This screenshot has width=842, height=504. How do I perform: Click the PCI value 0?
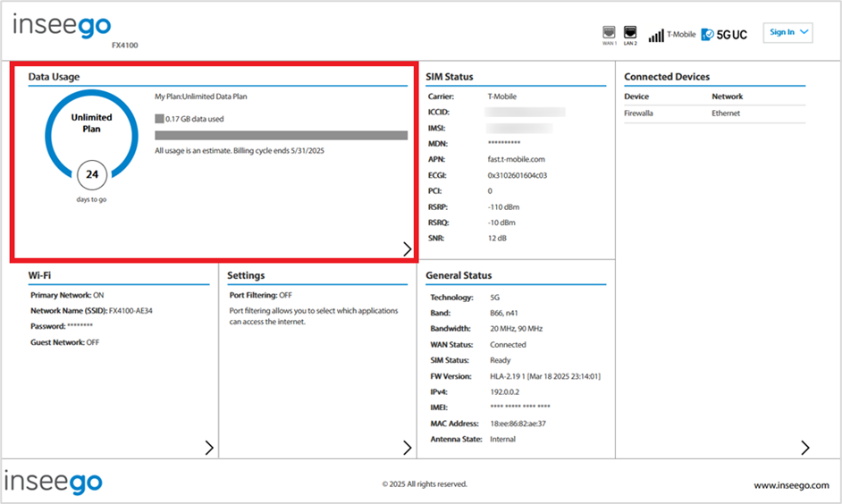490,191
